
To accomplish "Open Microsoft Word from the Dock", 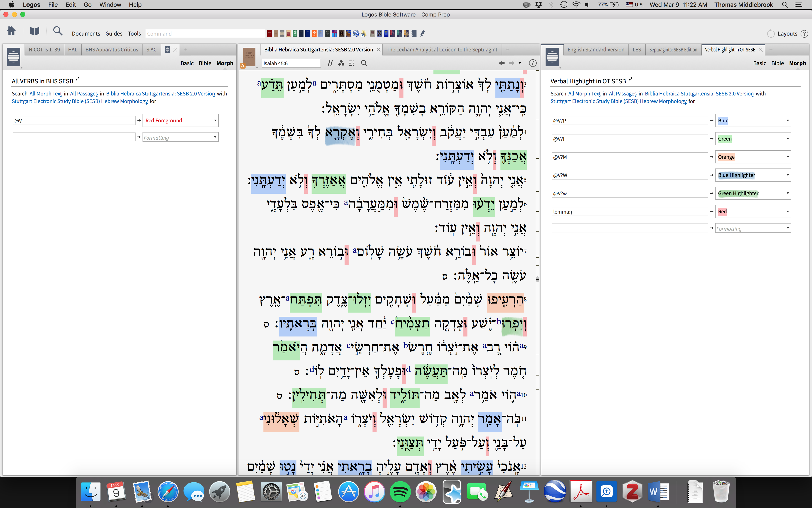I will [x=658, y=492].
